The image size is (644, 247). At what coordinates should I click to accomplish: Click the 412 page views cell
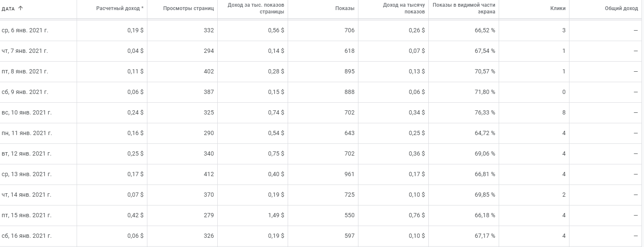coord(209,174)
